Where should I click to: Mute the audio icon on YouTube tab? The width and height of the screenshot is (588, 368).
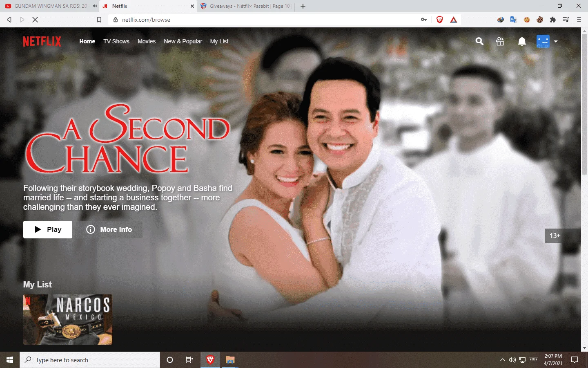(x=95, y=6)
